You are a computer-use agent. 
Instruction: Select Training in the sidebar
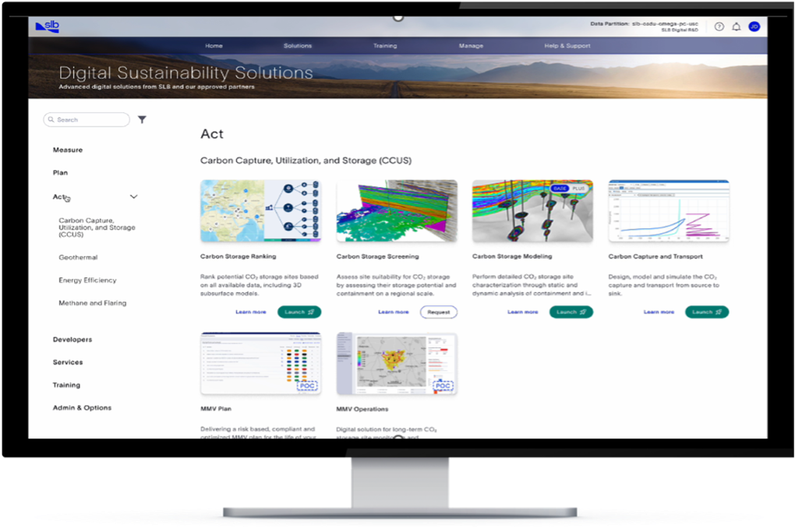[66, 385]
